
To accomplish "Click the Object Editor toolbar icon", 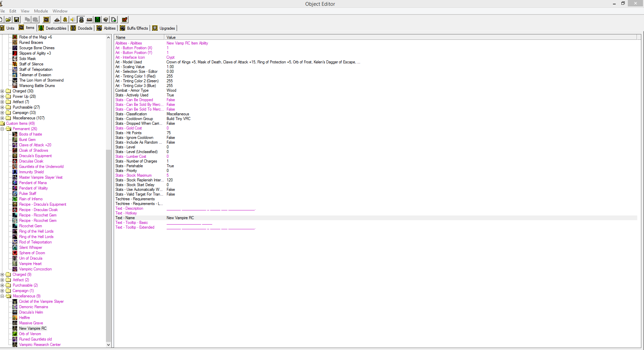I will (x=81, y=20).
